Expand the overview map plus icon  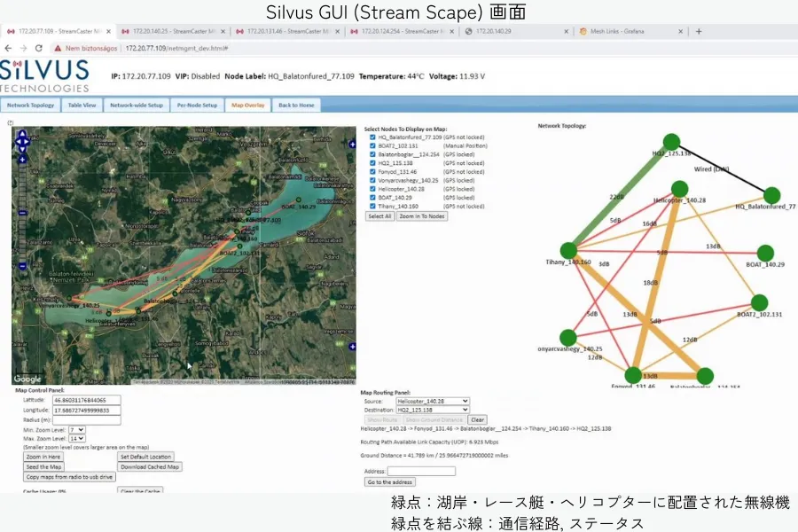point(352,347)
